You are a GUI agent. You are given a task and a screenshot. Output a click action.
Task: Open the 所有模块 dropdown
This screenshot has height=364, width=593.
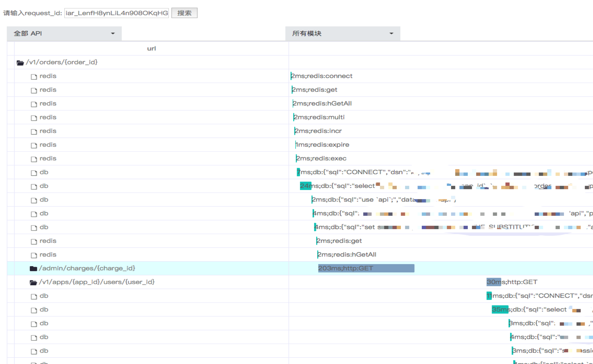(343, 33)
